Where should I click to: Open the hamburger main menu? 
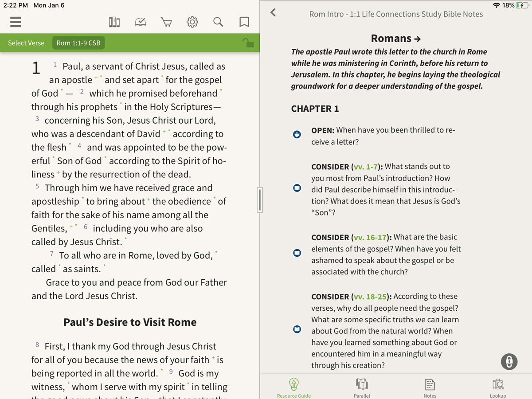click(x=16, y=22)
